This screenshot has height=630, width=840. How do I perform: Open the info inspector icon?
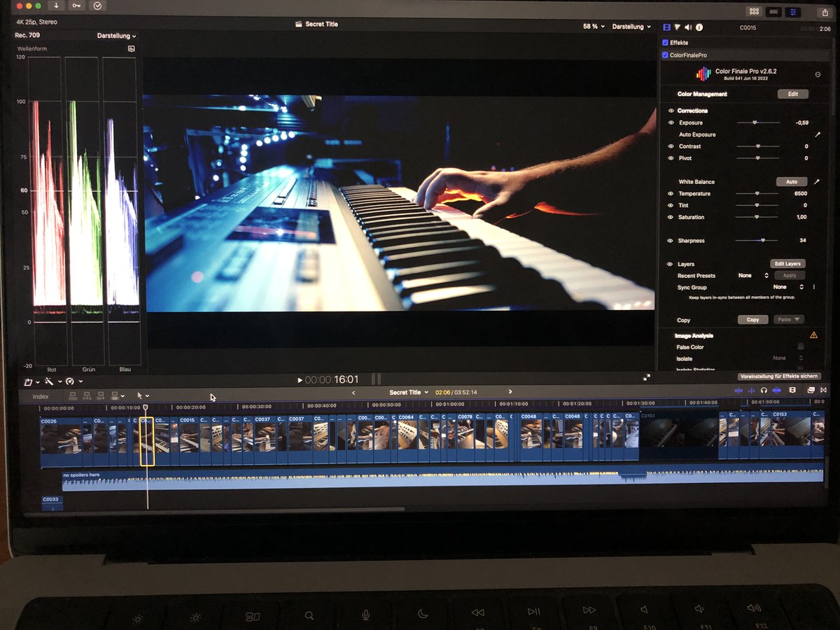point(699,27)
